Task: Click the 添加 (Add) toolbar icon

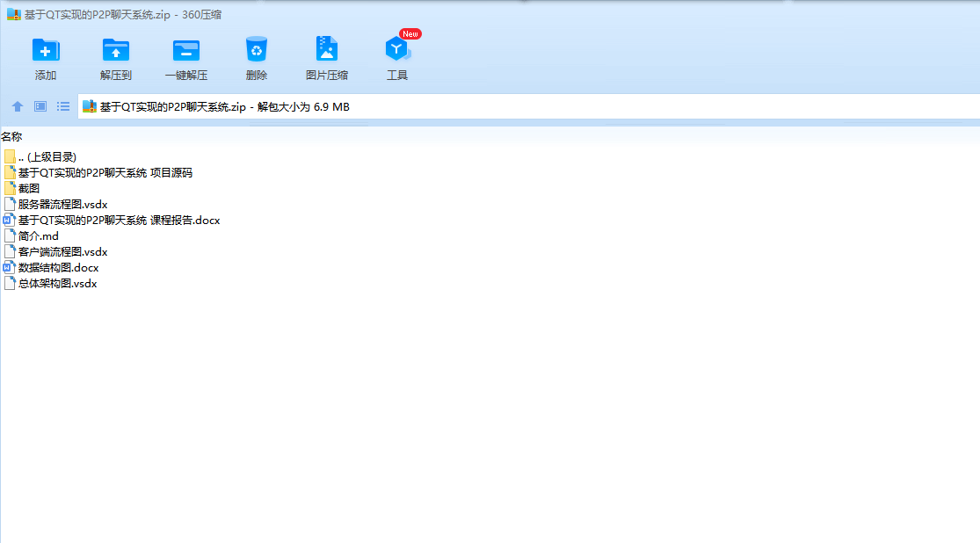Action: (x=45, y=50)
